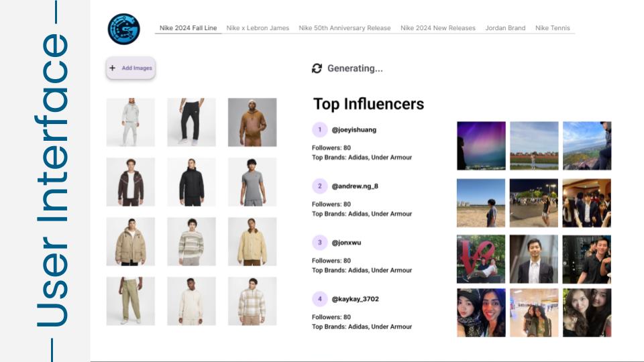This screenshot has height=362, width=644.
Task: Select the gray t-shirt product image
Action: pyautogui.click(x=252, y=182)
